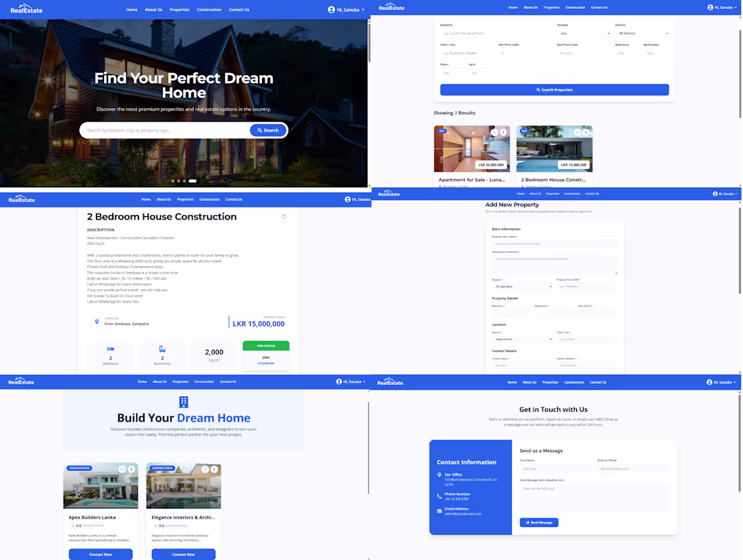Click the bed icon above Bedrooms count
The width and height of the screenshot is (743, 560).
[x=110, y=349]
